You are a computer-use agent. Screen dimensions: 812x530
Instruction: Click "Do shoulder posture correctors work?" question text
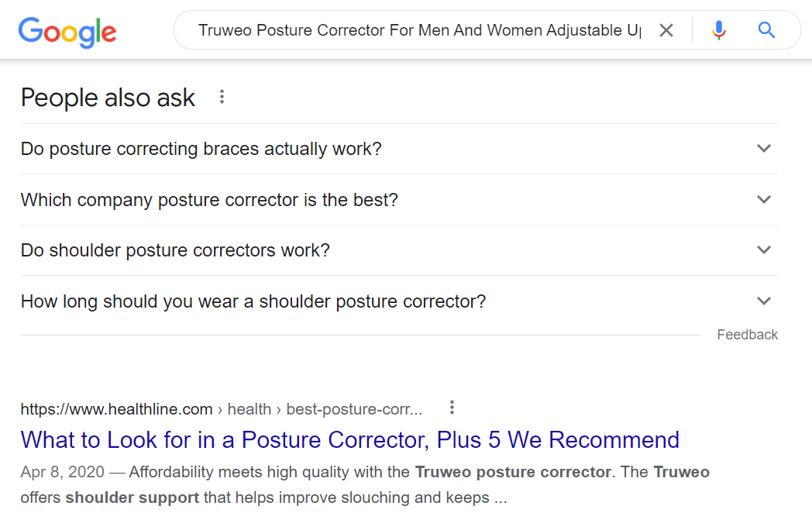(175, 250)
